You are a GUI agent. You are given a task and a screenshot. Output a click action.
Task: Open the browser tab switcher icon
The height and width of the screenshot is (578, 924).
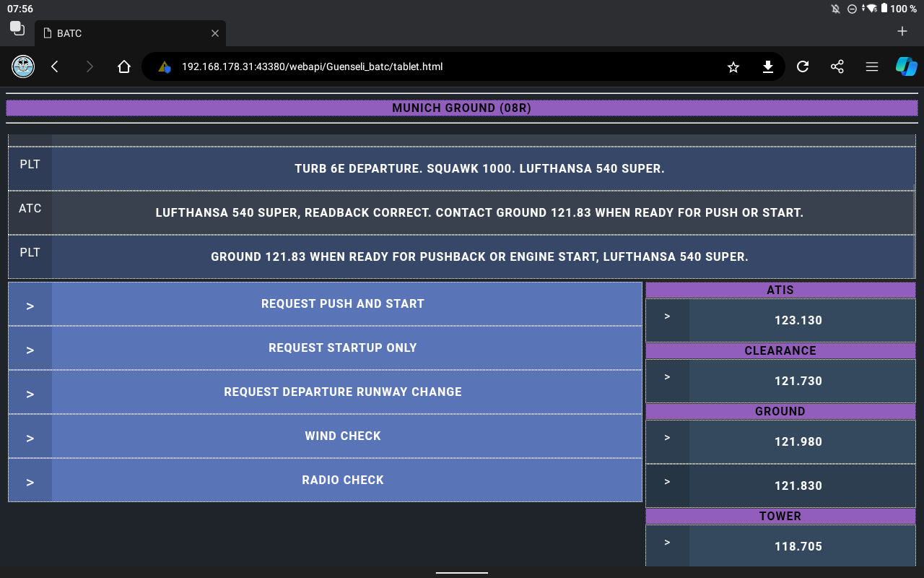17,28
